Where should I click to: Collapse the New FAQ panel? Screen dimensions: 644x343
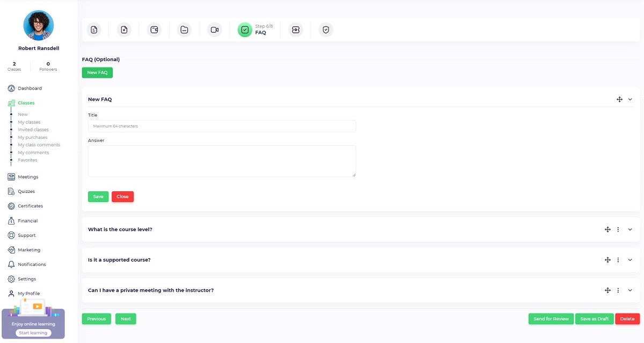(x=630, y=99)
